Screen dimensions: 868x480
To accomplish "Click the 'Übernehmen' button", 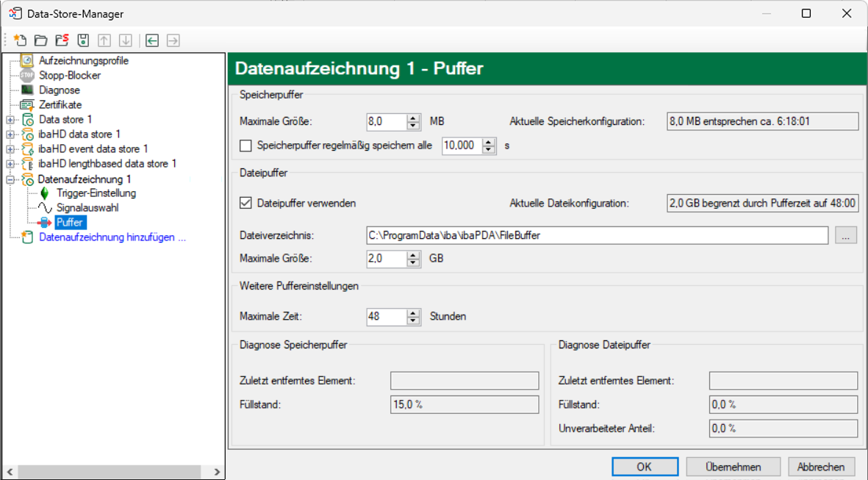I will [733, 467].
